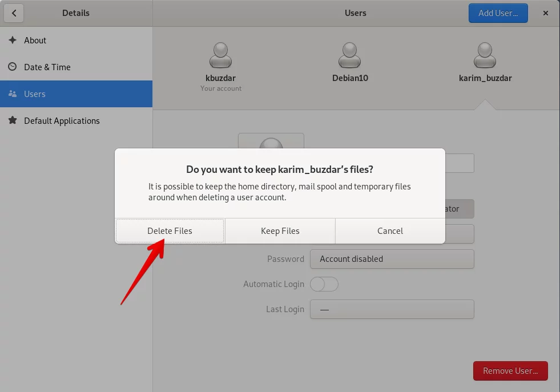Click the Debian10 user name label
This screenshot has height=392, width=560.
pos(350,78)
